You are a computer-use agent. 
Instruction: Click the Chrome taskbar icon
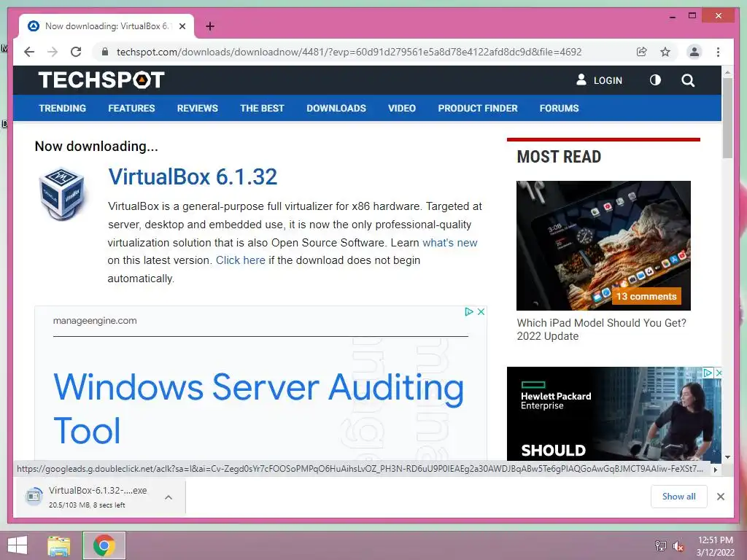tap(104, 545)
